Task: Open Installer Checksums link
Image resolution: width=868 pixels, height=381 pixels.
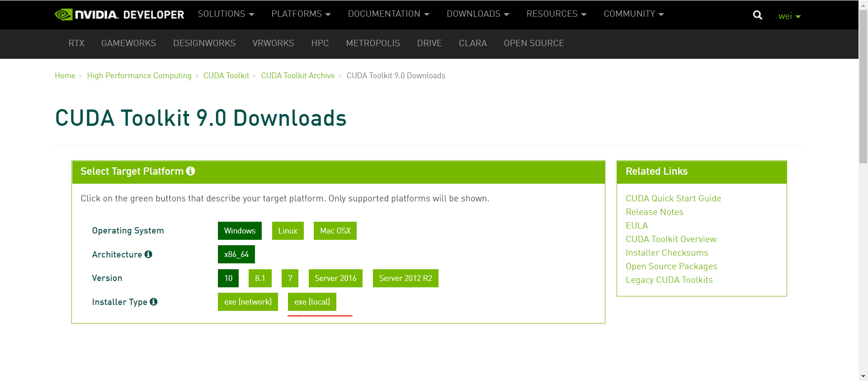Action: pyautogui.click(x=667, y=253)
